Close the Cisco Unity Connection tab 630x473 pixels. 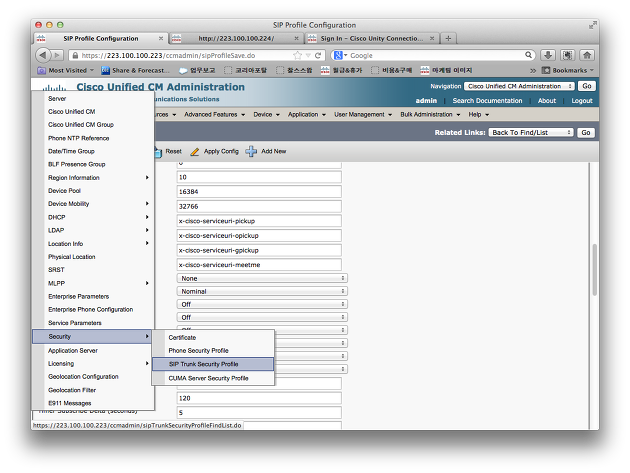click(x=432, y=38)
